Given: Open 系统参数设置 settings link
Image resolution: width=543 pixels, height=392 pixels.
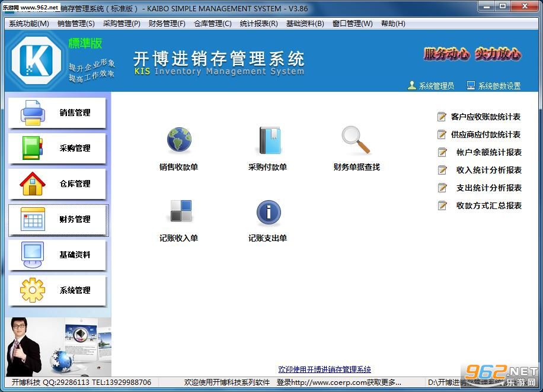Looking at the screenshot, I should pos(499,86).
